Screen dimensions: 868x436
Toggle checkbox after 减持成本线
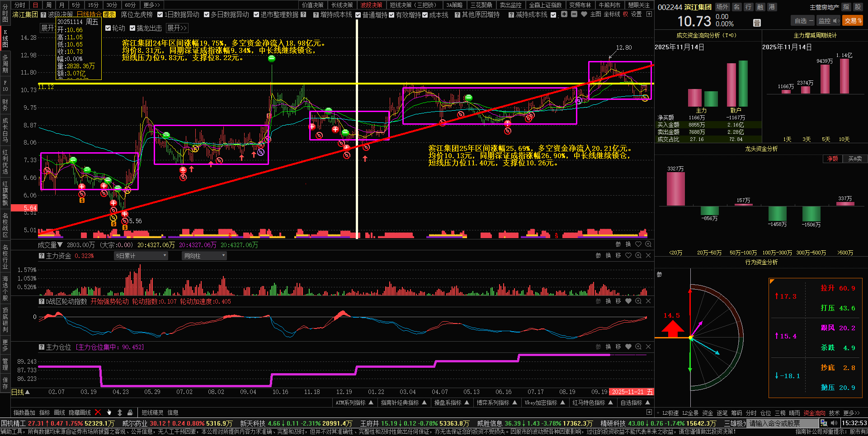pyautogui.click(x=553, y=15)
